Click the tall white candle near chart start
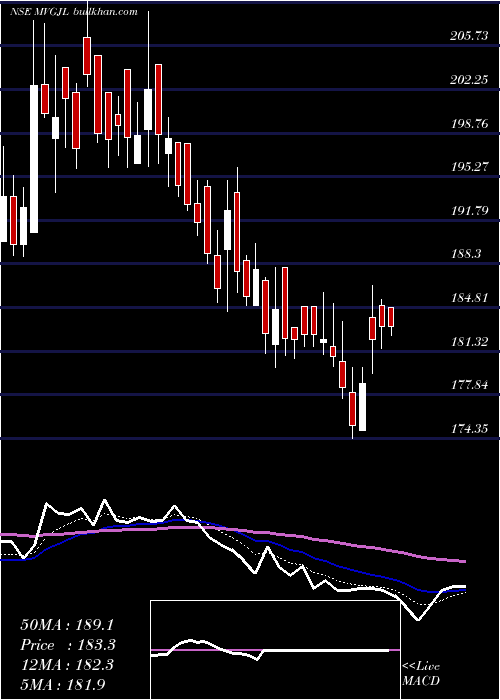The image size is (500, 700). tap(34, 159)
